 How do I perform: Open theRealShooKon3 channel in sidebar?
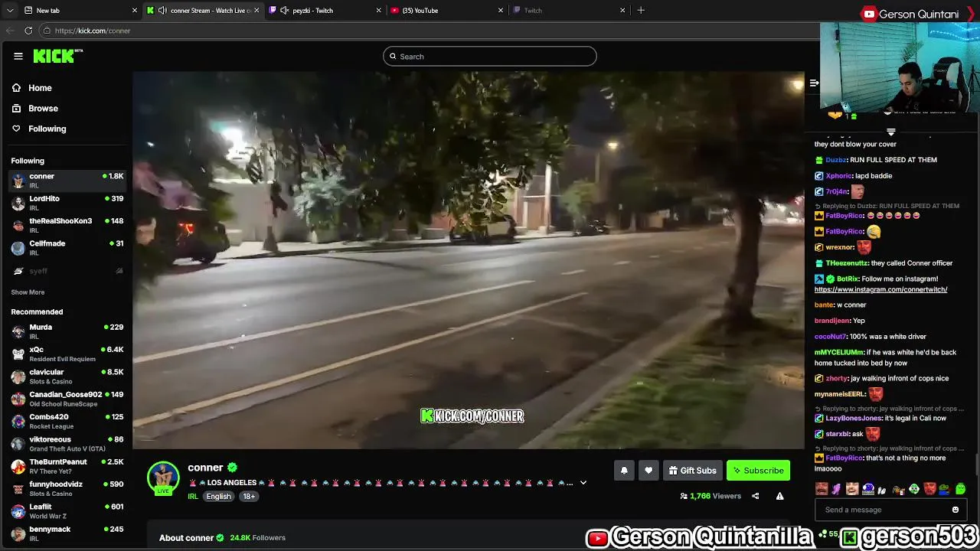(x=67, y=225)
